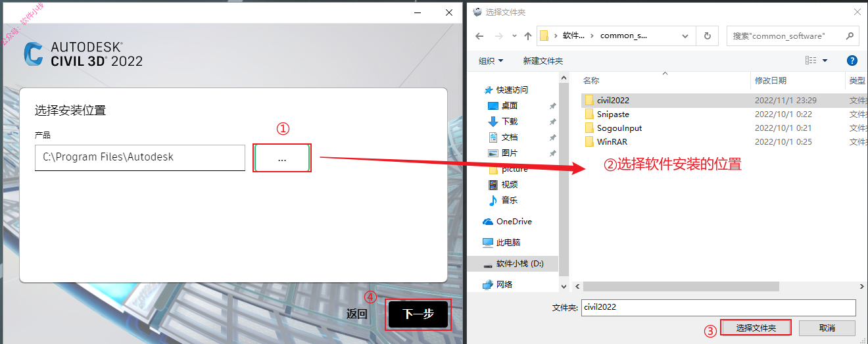Click the 此电脑 computer icon
868x344 pixels.
point(488,242)
